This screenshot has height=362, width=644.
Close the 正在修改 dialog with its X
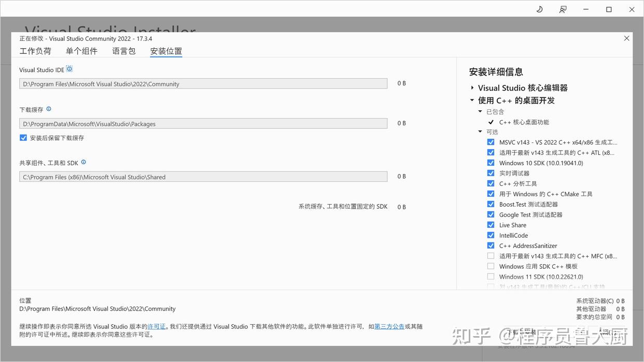pyautogui.click(x=626, y=38)
